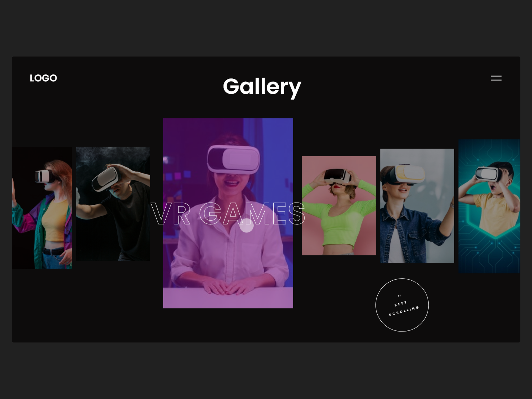
Task: Click the LOGO to go to homepage
Action: pos(43,78)
